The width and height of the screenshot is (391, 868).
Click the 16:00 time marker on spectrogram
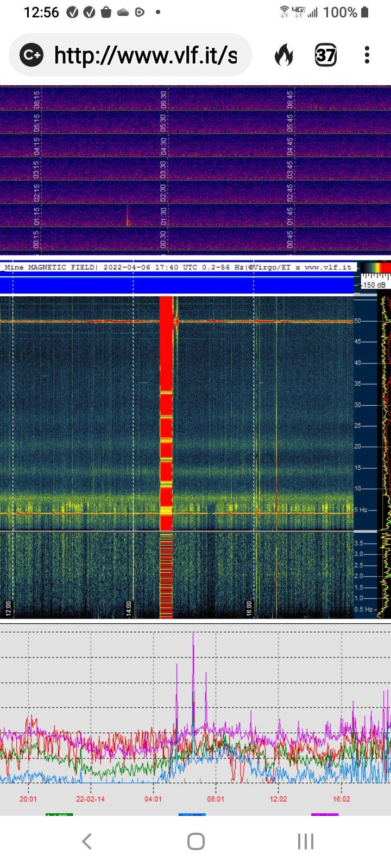pos(249,607)
